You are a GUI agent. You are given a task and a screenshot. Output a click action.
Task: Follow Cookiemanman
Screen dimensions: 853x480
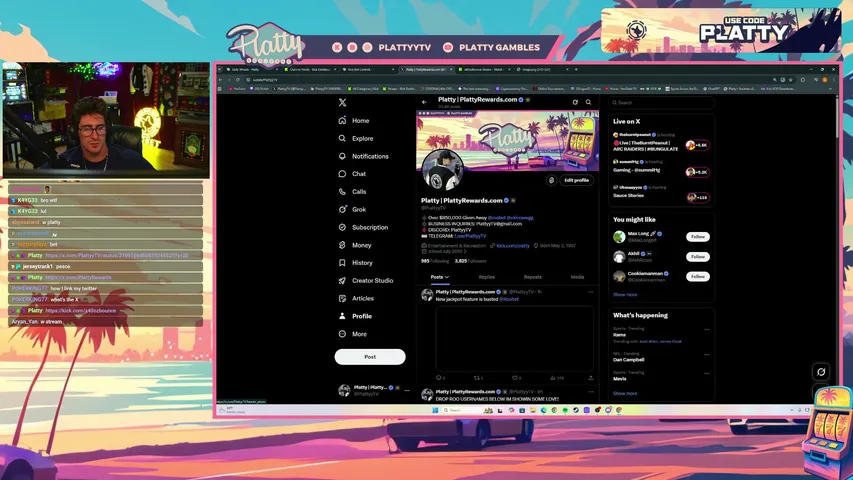pos(697,276)
